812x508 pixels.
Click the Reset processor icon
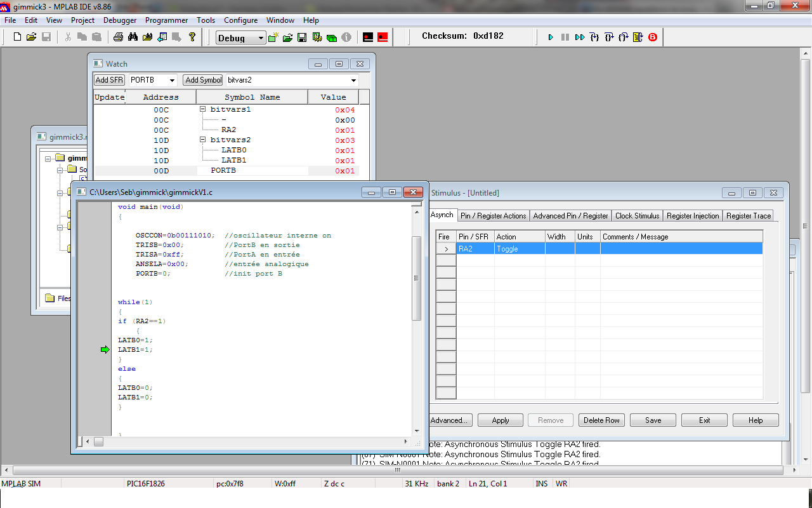coord(638,37)
